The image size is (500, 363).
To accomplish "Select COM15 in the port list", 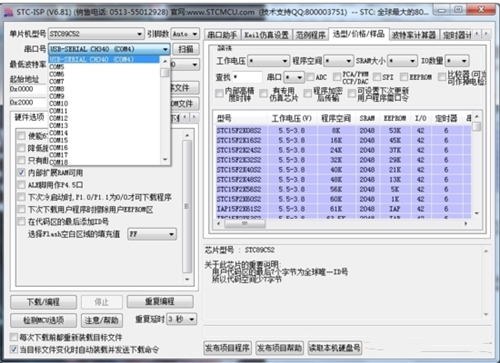I will coord(104,140).
